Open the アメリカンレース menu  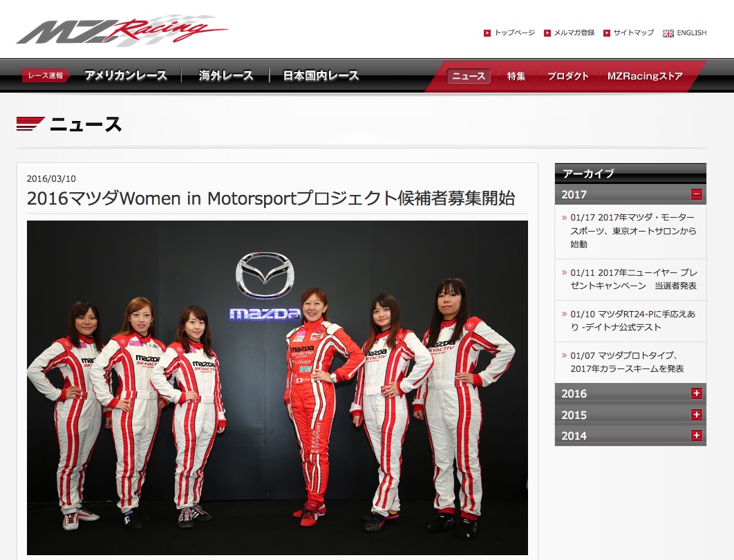tap(126, 75)
